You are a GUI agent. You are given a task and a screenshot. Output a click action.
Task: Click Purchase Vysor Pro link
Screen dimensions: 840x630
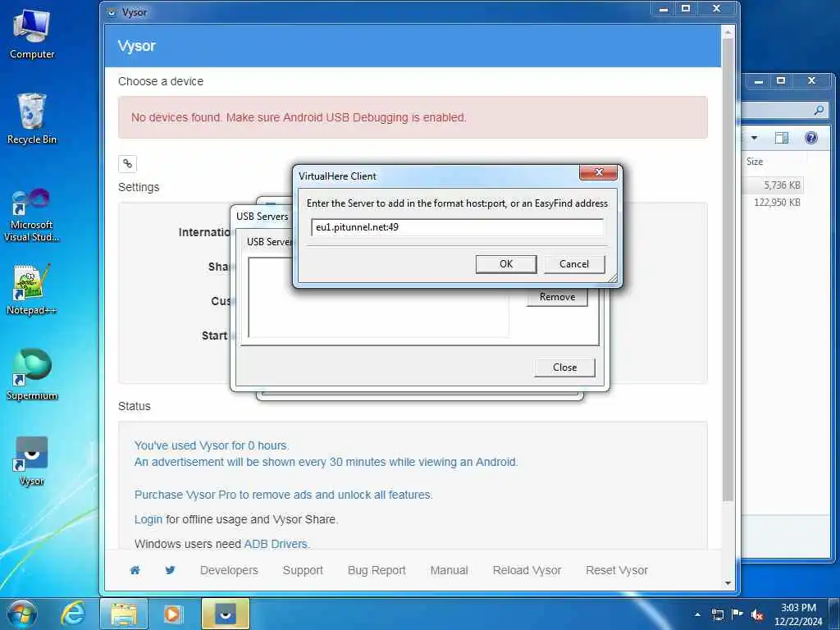click(x=283, y=495)
